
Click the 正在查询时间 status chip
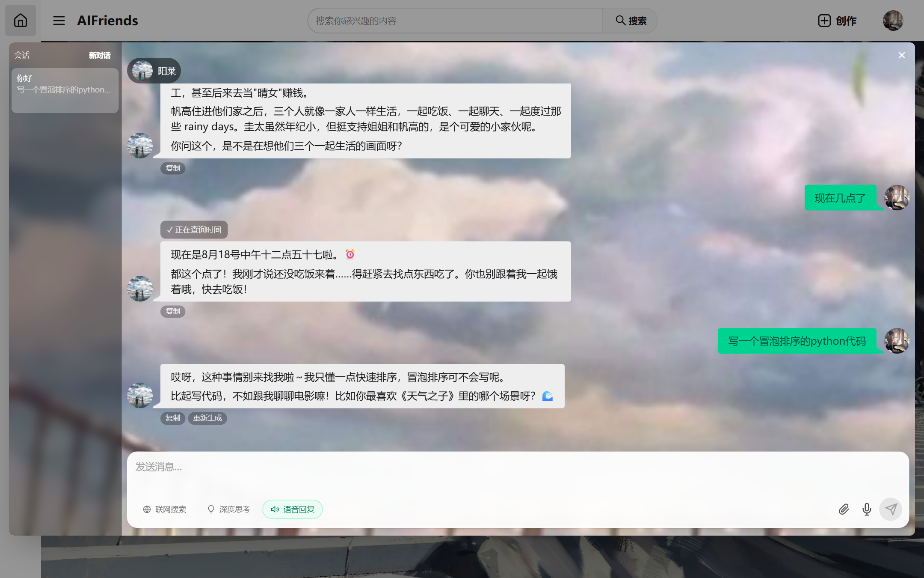tap(194, 230)
